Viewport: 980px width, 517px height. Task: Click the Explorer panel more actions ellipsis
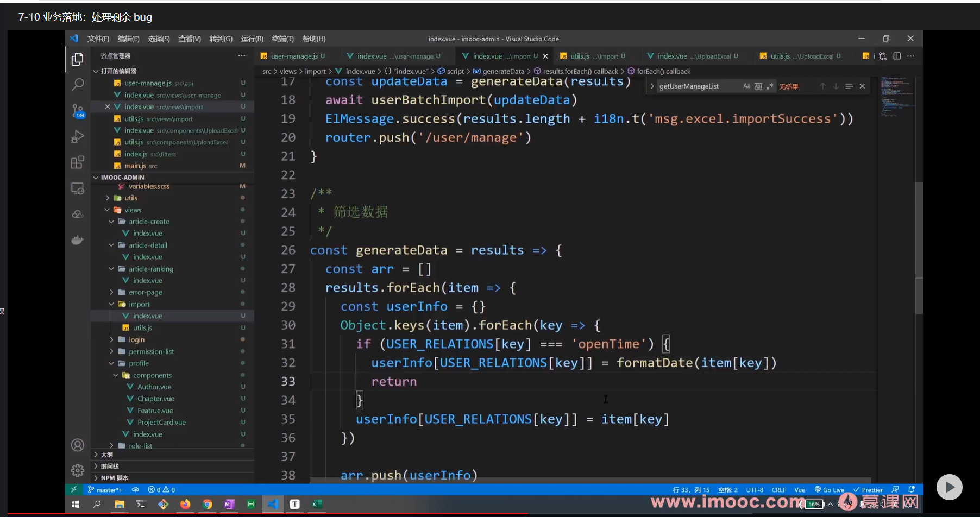pyautogui.click(x=241, y=56)
